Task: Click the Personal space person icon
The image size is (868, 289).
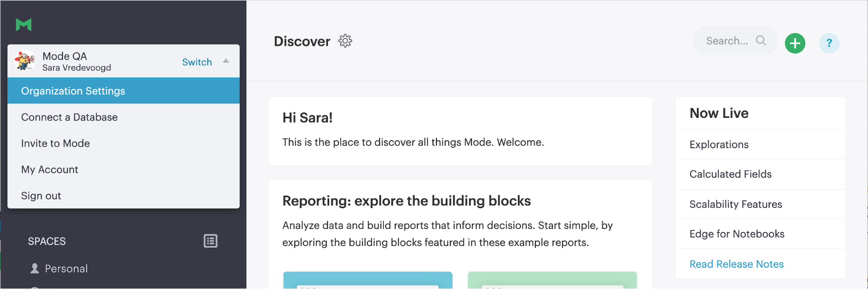Action: (35, 269)
